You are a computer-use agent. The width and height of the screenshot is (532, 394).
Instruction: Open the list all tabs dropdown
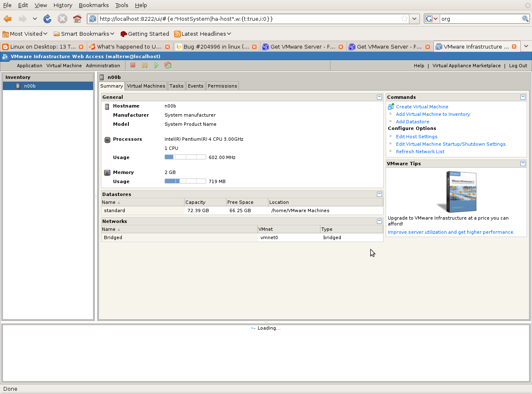[x=526, y=46]
